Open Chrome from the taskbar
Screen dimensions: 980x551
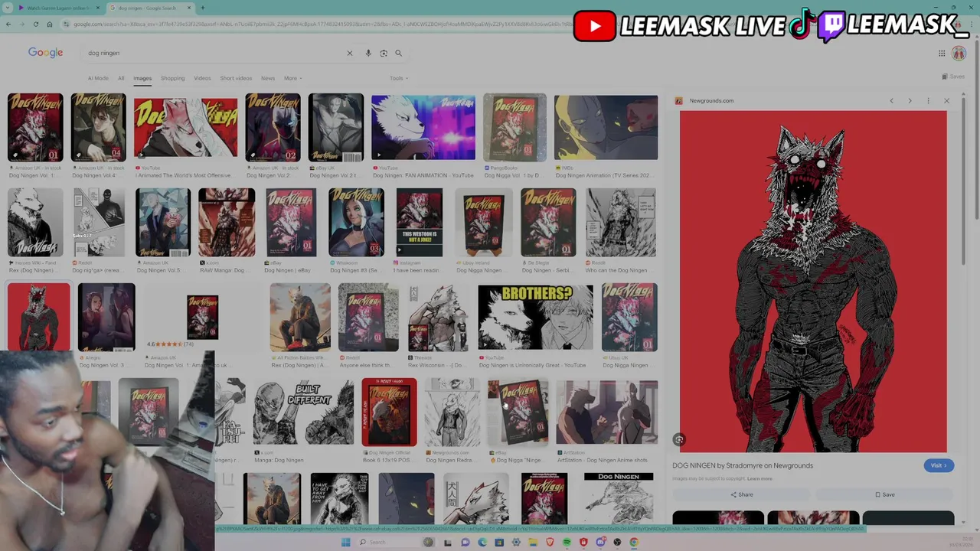(634, 543)
